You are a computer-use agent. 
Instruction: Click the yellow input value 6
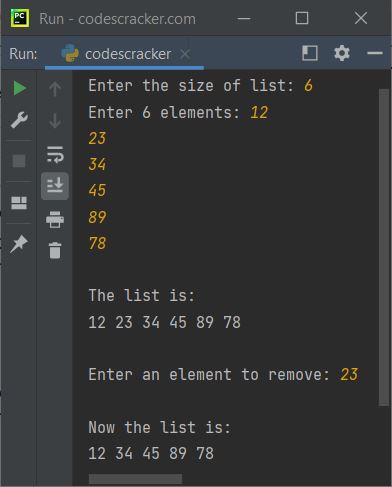click(x=308, y=86)
